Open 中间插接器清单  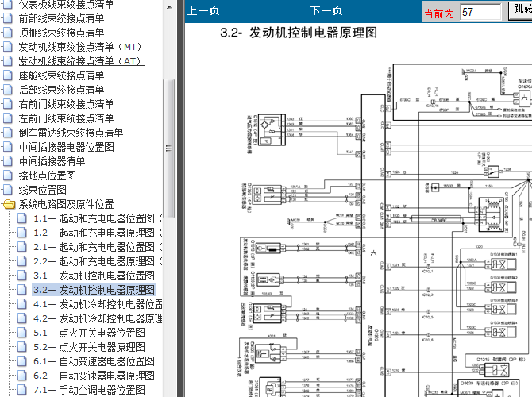52,161
